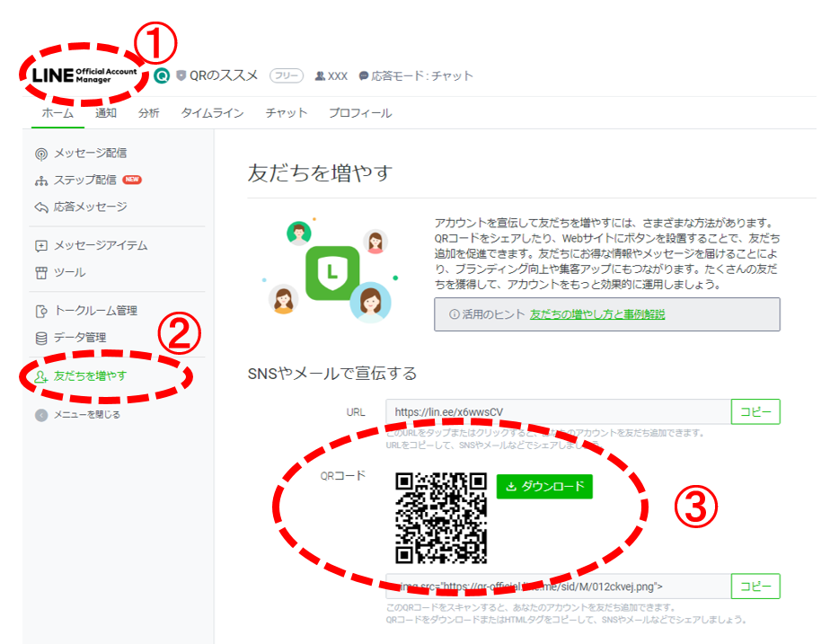This screenshot has height=644, width=830.
Task: Click the URL field with lin.ee address
Action: (558, 411)
